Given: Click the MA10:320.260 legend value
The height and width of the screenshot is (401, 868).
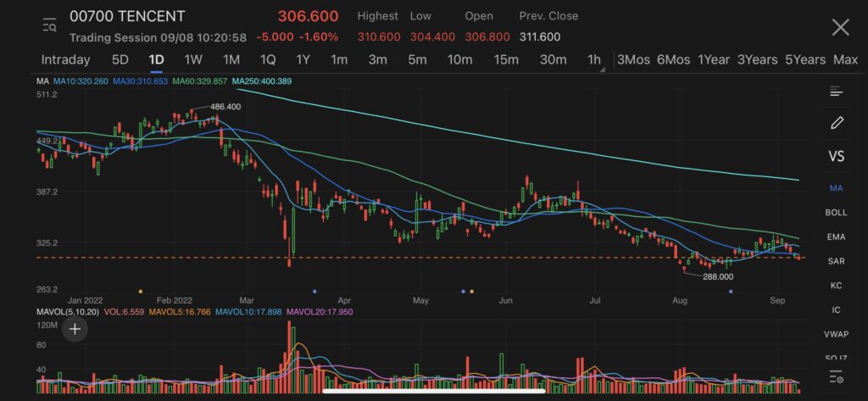Looking at the screenshot, I should 81,81.
